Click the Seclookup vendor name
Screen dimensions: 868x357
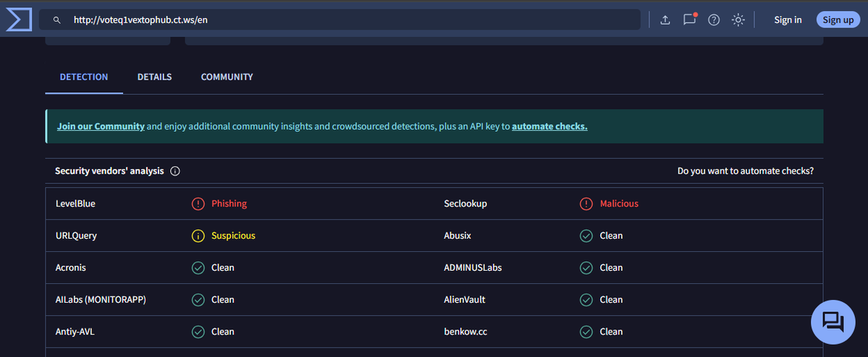pyautogui.click(x=465, y=203)
